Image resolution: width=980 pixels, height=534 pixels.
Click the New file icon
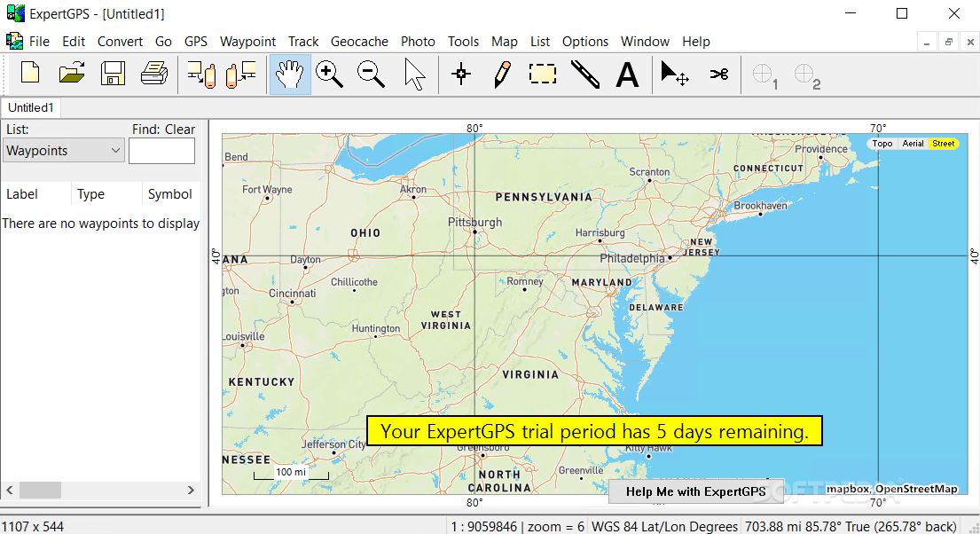pyautogui.click(x=30, y=74)
